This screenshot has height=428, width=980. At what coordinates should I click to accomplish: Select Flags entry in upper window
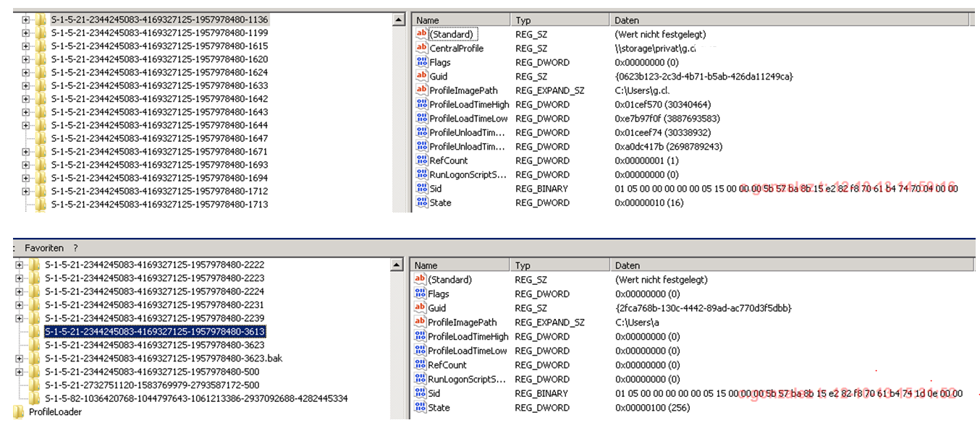click(x=439, y=62)
